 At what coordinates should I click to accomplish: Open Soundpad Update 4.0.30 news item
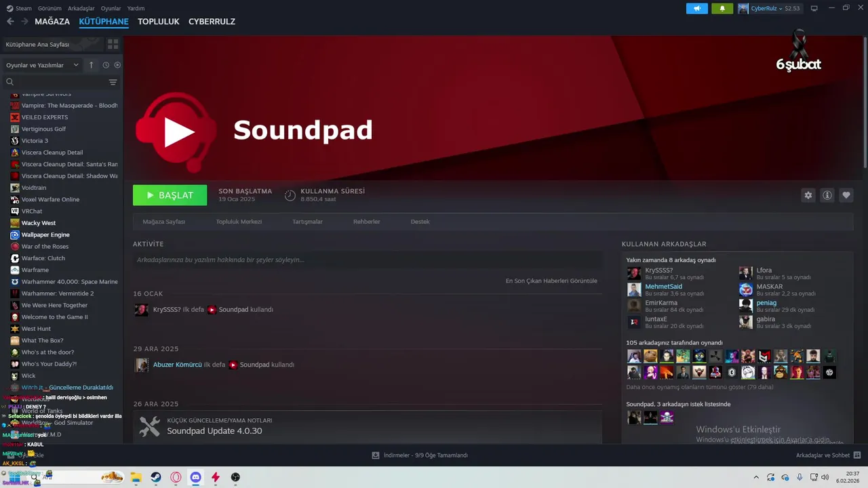pyautogui.click(x=368, y=427)
